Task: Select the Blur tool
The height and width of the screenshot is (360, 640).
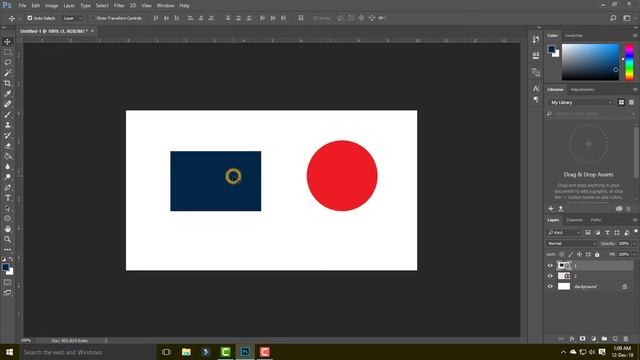Action: click(7, 167)
